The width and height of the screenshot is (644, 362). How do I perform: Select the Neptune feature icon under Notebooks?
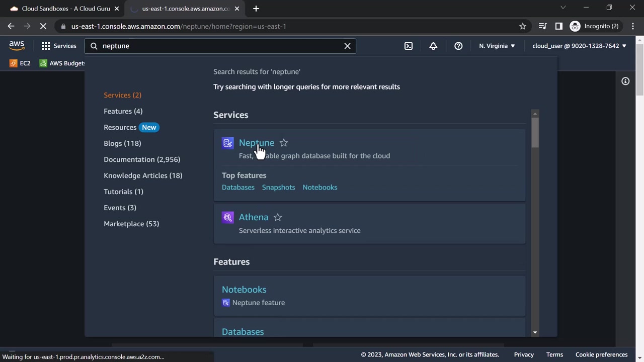226,303
